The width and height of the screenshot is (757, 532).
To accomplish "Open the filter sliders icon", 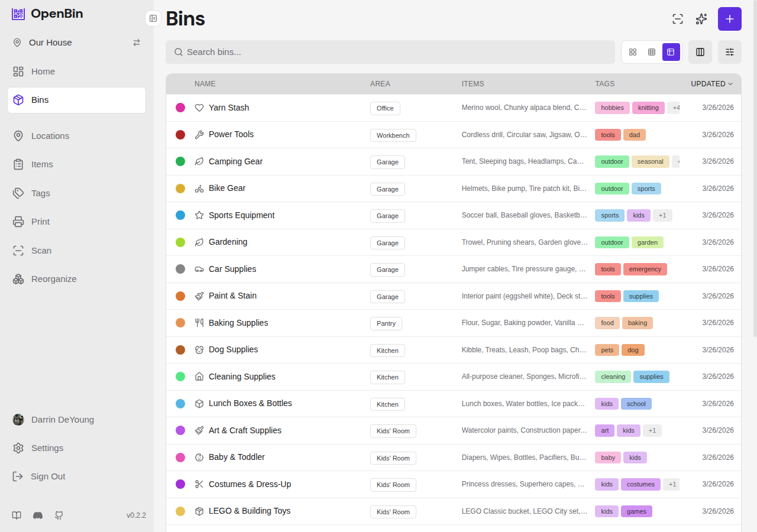I will (729, 52).
